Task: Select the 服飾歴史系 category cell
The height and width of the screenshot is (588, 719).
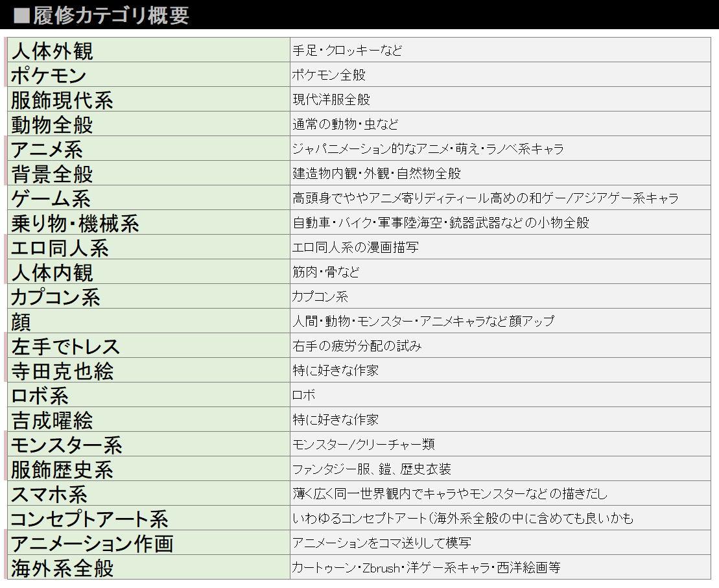Action: pos(148,469)
